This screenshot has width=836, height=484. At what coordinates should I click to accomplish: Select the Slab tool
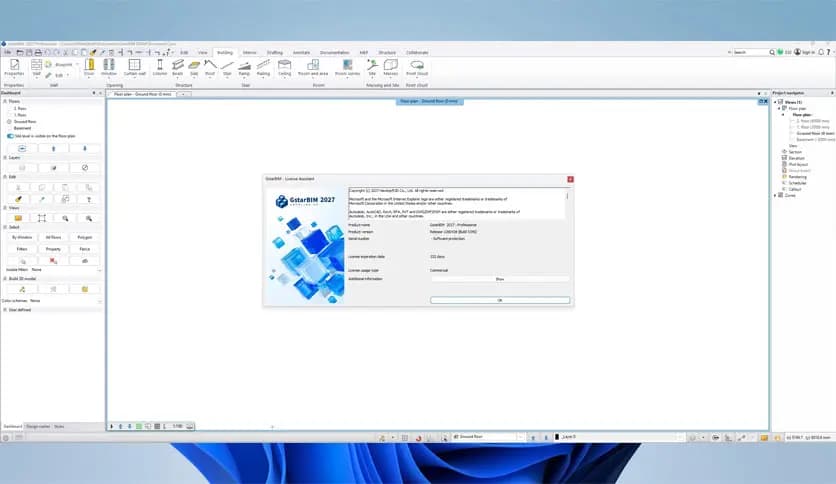194,68
